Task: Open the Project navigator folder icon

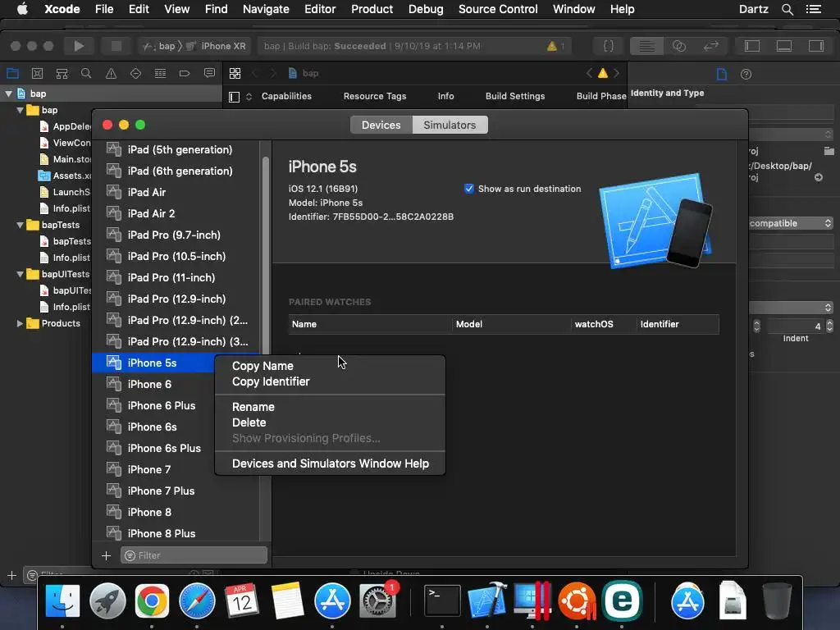Action: pos(12,73)
